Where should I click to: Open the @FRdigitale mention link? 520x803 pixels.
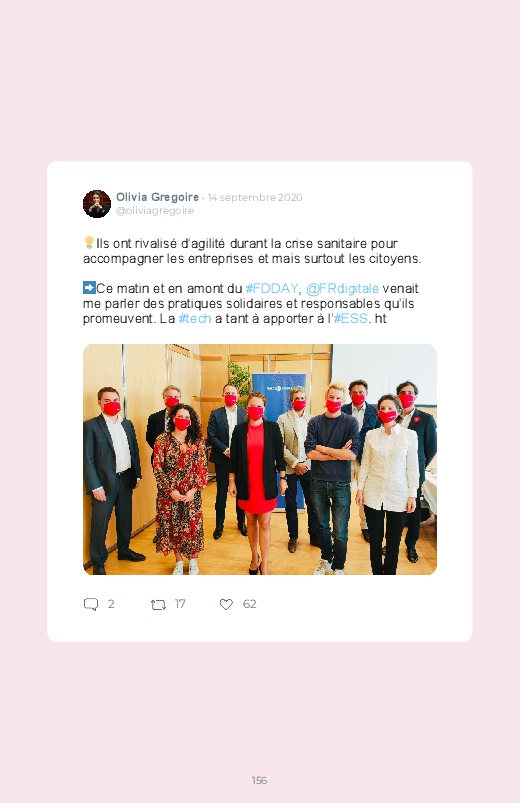coord(342,289)
